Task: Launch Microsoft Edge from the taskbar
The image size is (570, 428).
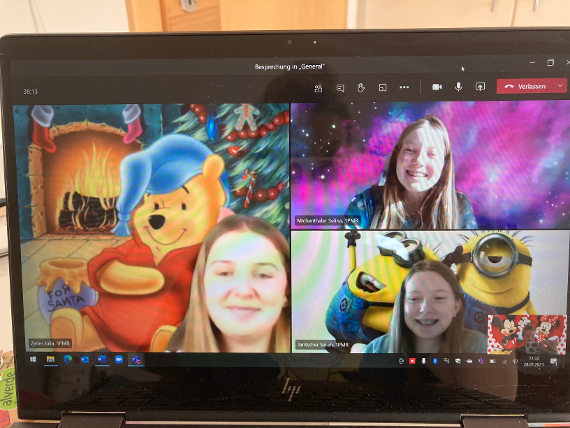Action: (67, 359)
